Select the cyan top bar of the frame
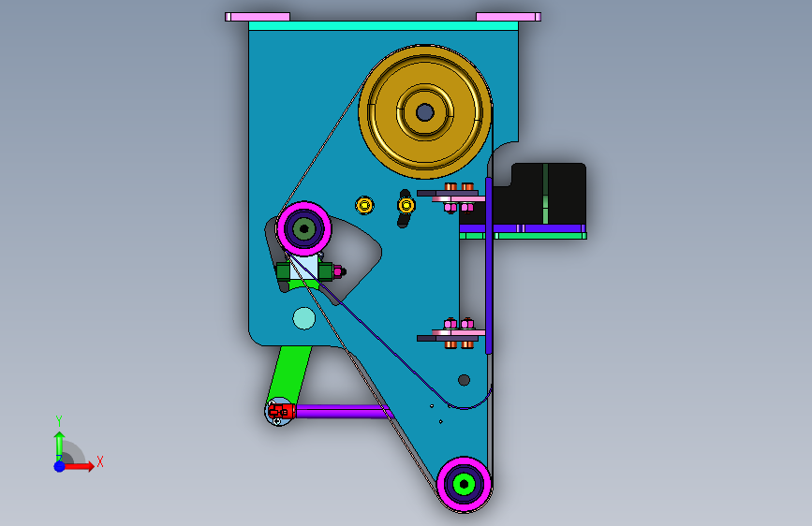 [383, 26]
